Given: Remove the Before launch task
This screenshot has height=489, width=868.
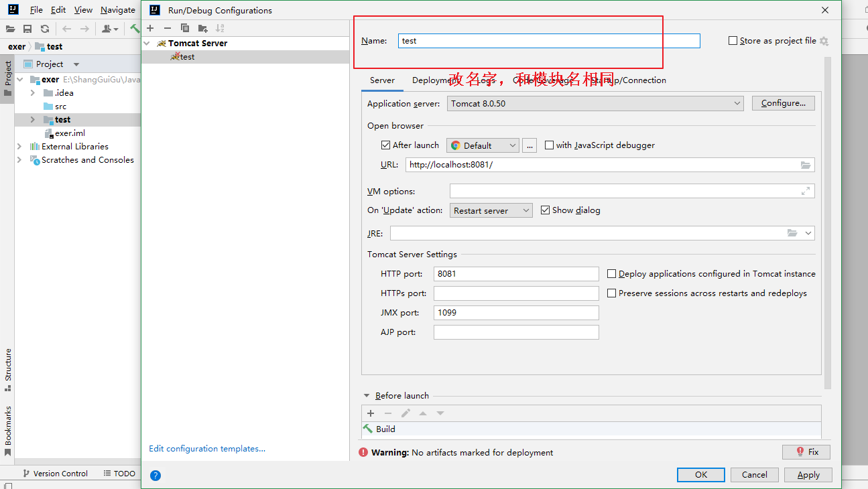Looking at the screenshot, I should 388,413.
